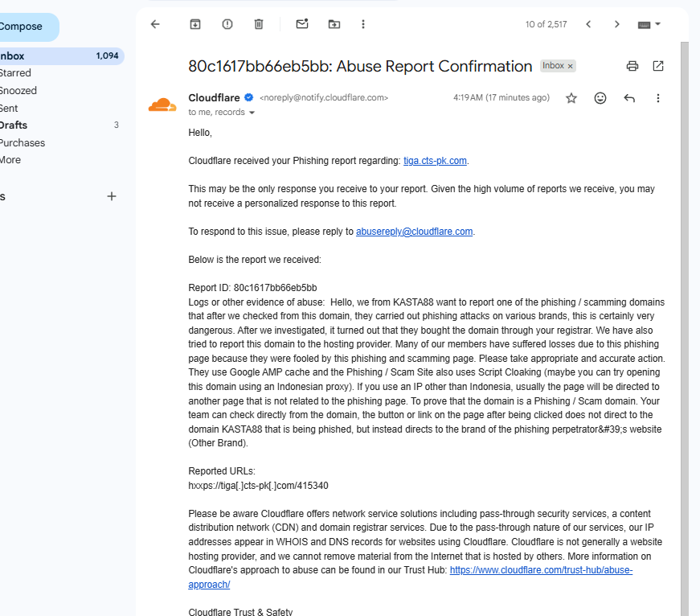This screenshot has width=700, height=616.
Task: Print the email conversation
Action: 632,66
